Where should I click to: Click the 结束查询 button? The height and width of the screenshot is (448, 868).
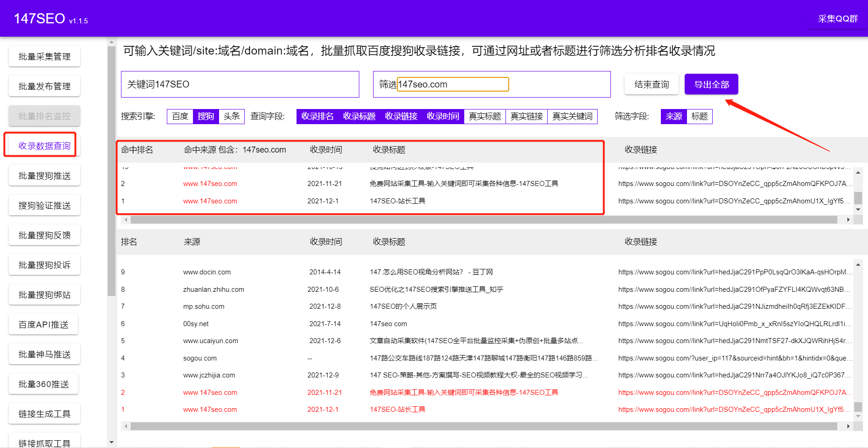click(x=651, y=84)
